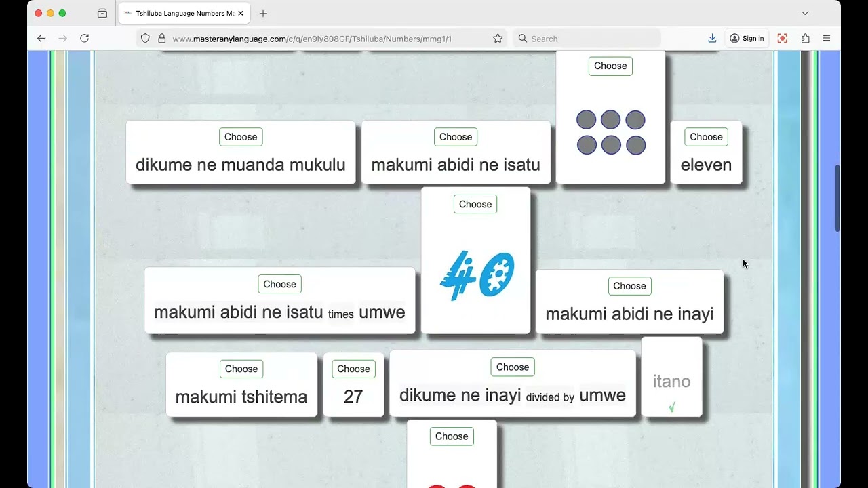
Task: Expand the list all tabs chevron
Action: [x=805, y=13]
